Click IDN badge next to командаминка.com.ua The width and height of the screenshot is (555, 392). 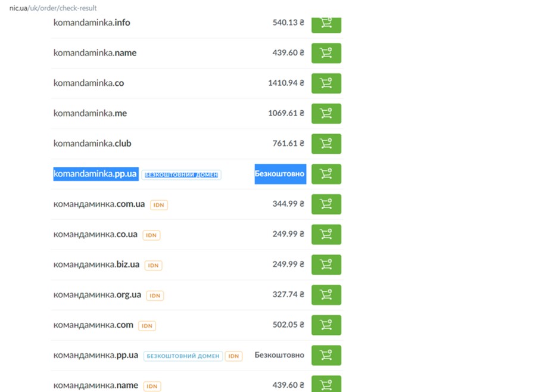(x=158, y=205)
